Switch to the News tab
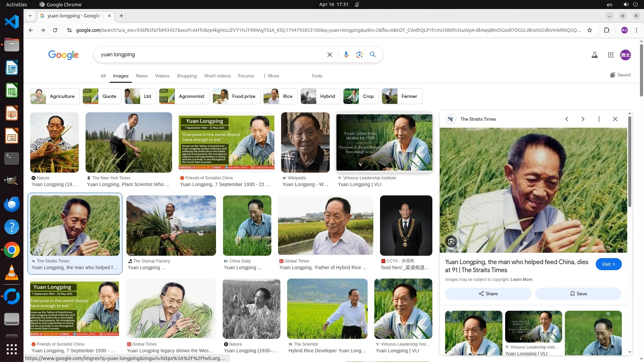 [142, 76]
